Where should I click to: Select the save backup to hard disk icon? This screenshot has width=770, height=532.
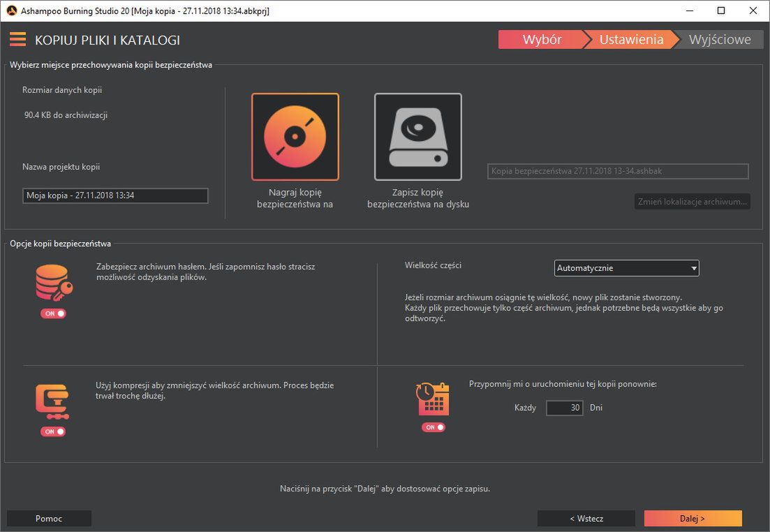pyautogui.click(x=418, y=137)
